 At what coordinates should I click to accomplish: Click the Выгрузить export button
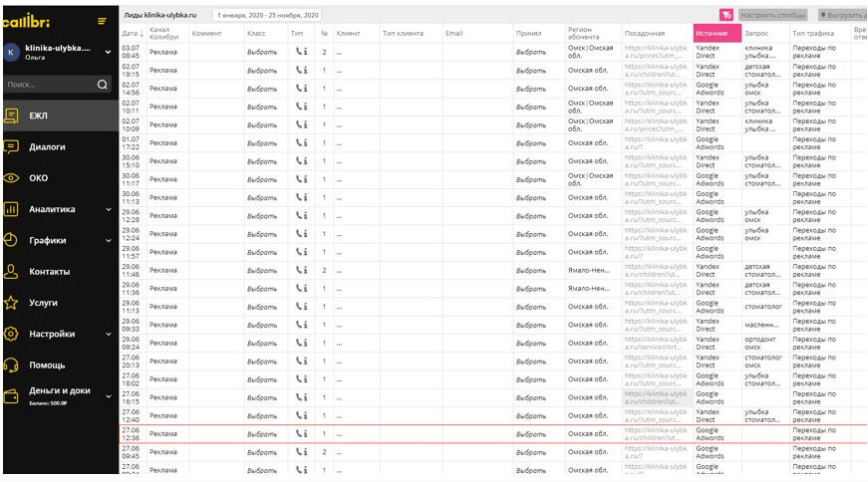[x=841, y=15]
